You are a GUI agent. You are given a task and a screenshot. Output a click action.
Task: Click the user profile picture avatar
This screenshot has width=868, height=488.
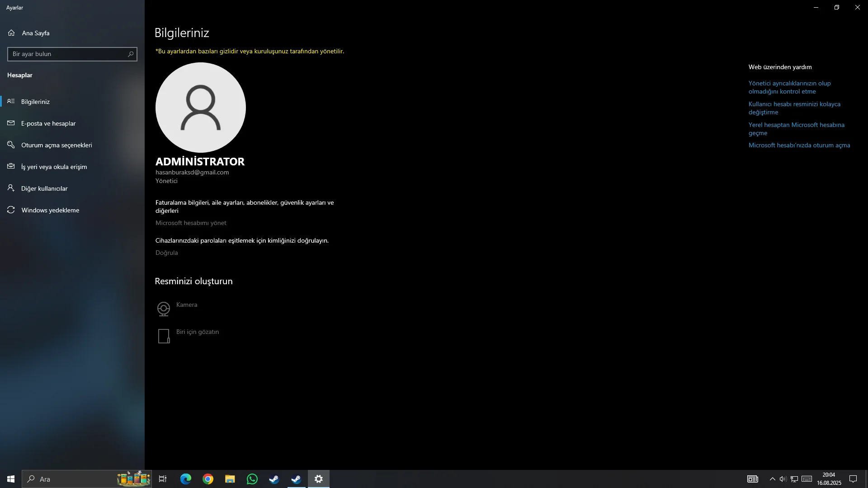click(201, 108)
